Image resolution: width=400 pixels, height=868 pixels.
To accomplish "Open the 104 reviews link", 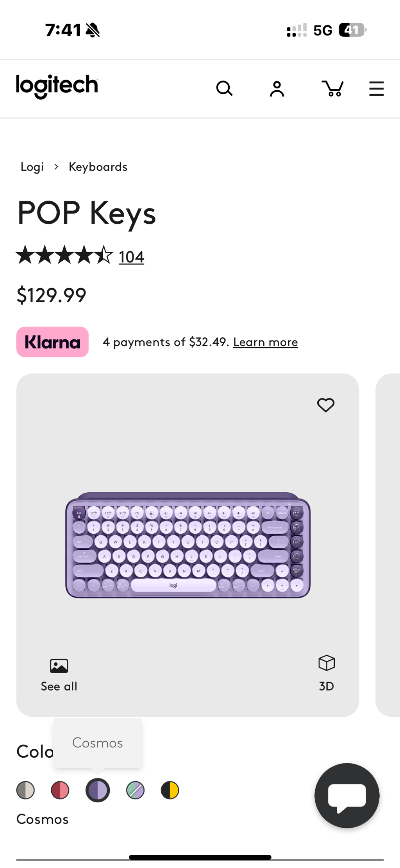I will point(131,257).
